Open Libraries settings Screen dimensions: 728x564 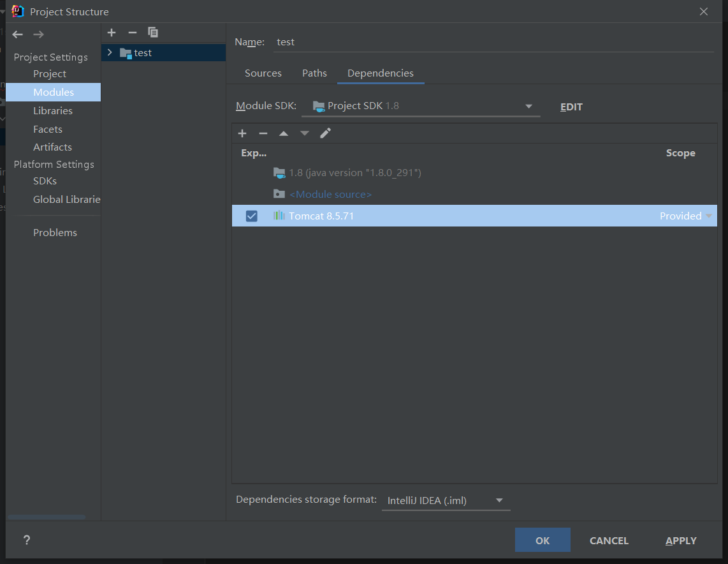click(53, 110)
